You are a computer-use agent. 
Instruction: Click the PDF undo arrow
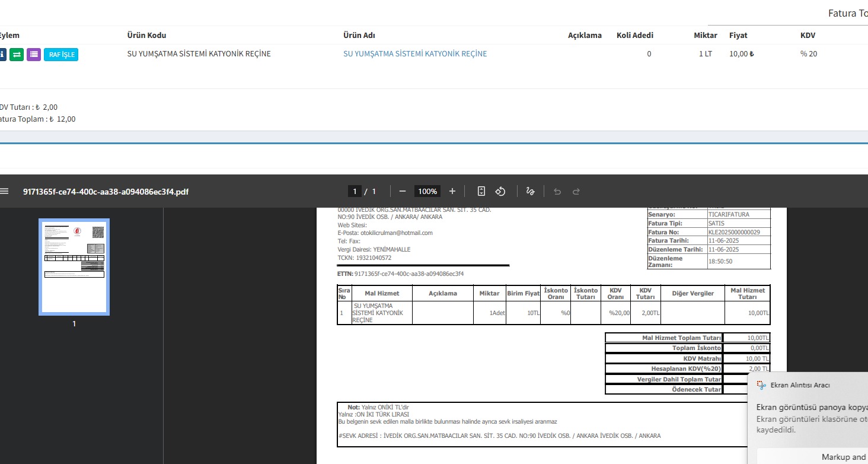tap(557, 191)
